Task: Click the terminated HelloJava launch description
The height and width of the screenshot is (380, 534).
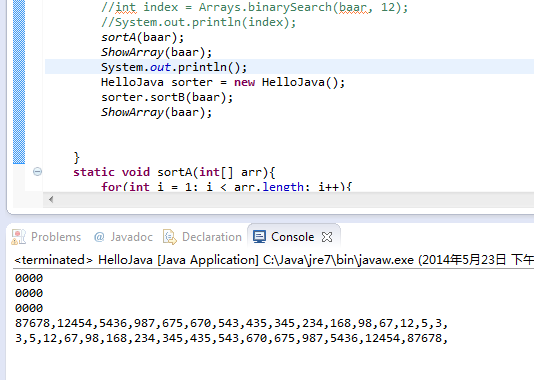Action: click(274, 260)
